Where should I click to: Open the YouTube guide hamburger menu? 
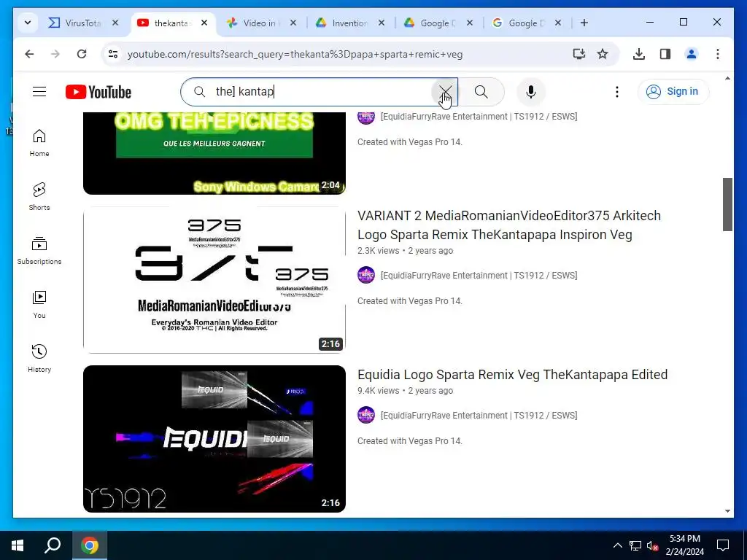pos(39,91)
